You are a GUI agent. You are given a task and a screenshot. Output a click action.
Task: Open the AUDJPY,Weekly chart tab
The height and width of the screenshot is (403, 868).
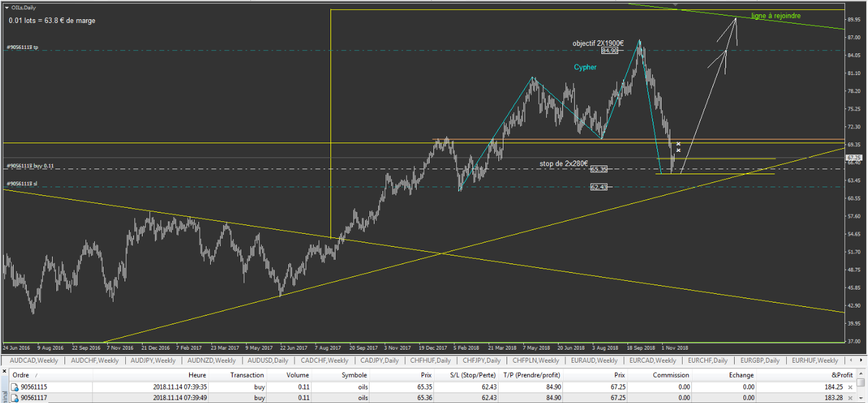[x=153, y=360]
